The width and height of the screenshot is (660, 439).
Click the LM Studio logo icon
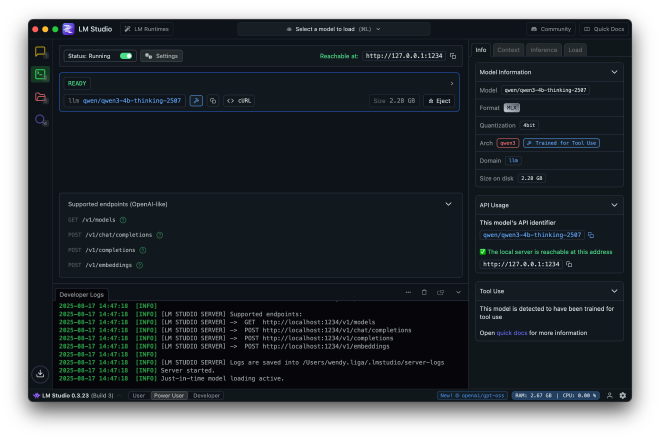tap(68, 29)
